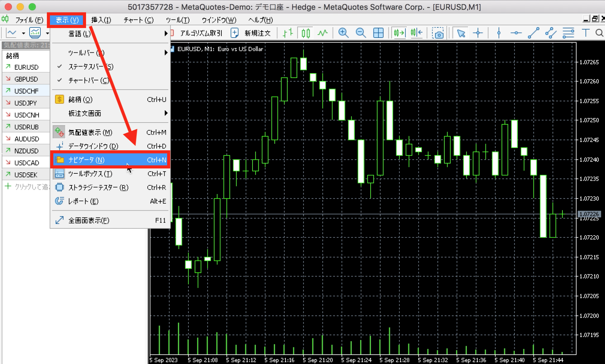Image resolution: width=605 pixels, height=364 pixels.
Task: Select EURUSD row in market watch
Action: click(26, 67)
